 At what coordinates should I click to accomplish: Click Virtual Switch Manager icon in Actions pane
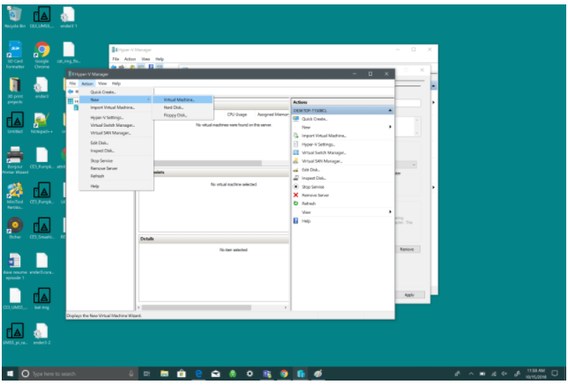(295, 152)
